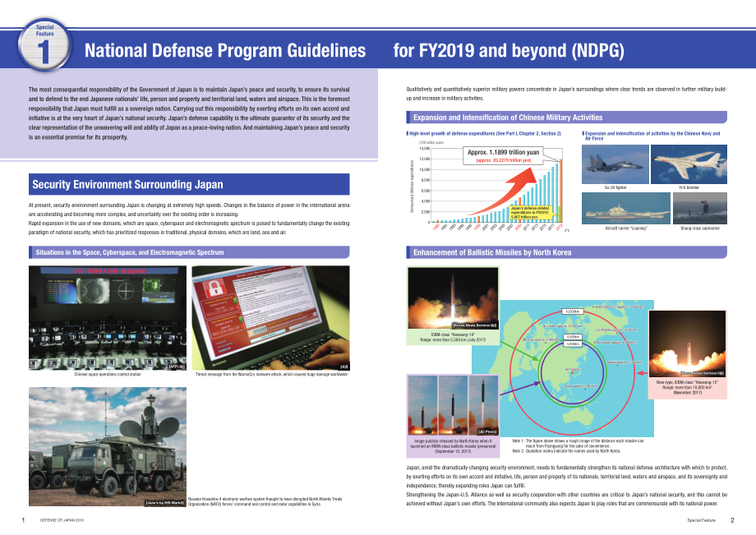Click the Chinese Navy and Air Force activities label
The width and height of the screenshot is (756, 535).
click(651, 136)
